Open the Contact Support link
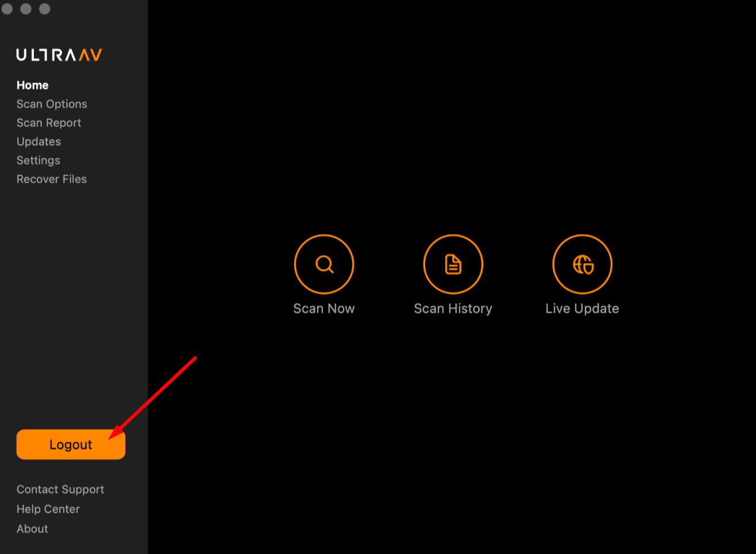The width and height of the screenshot is (756, 554). click(x=60, y=489)
